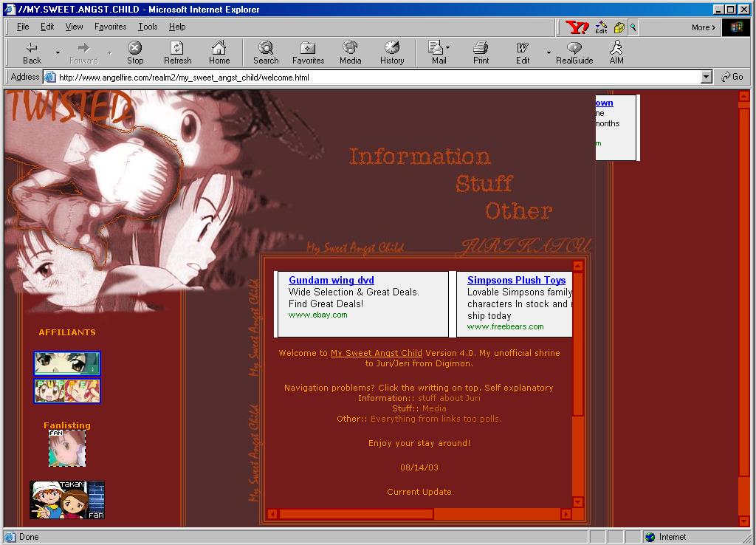Click the Other navigation heading
The height and width of the screenshot is (545, 756).
[x=519, y=211]
